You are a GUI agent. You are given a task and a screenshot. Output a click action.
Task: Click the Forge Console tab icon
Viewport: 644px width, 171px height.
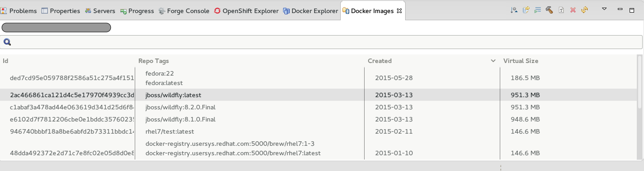pyautogui.click(x=162, y=11)
